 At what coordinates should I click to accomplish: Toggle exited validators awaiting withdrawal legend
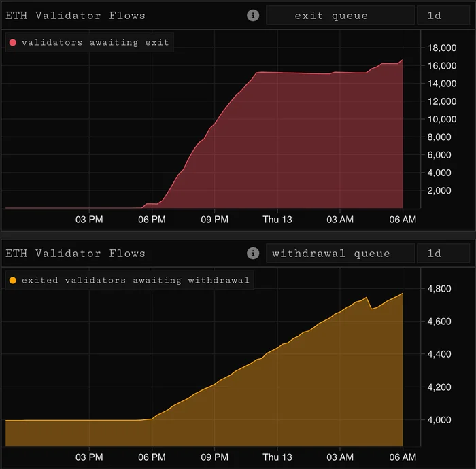pyautogui.click(x=130, y=280)
